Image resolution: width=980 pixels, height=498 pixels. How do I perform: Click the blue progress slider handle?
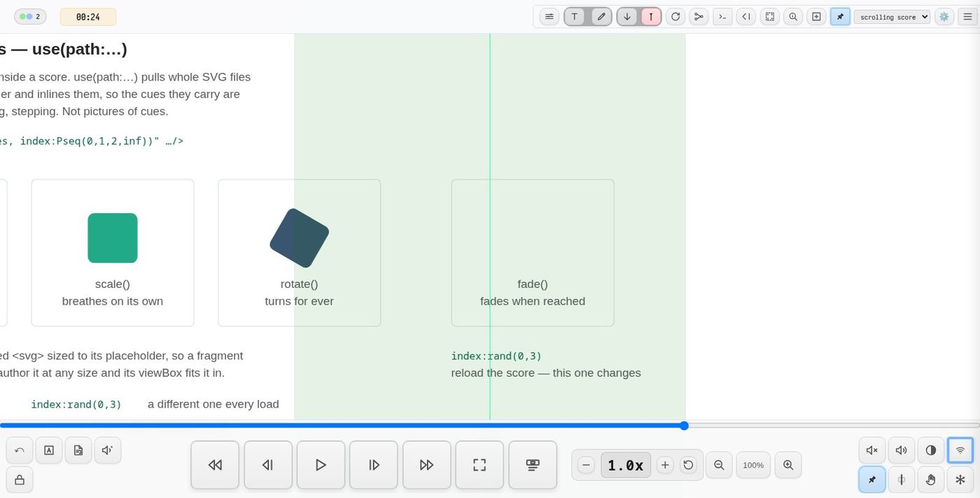click(684, 426)
